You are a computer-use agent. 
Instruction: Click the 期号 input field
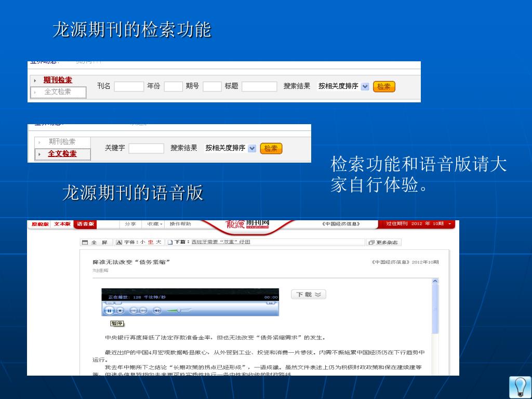212,87
